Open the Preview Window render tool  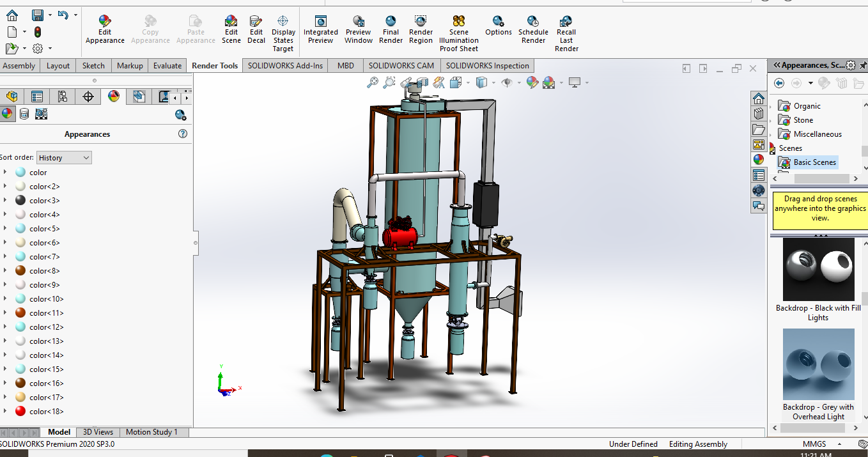click(359, 30)
